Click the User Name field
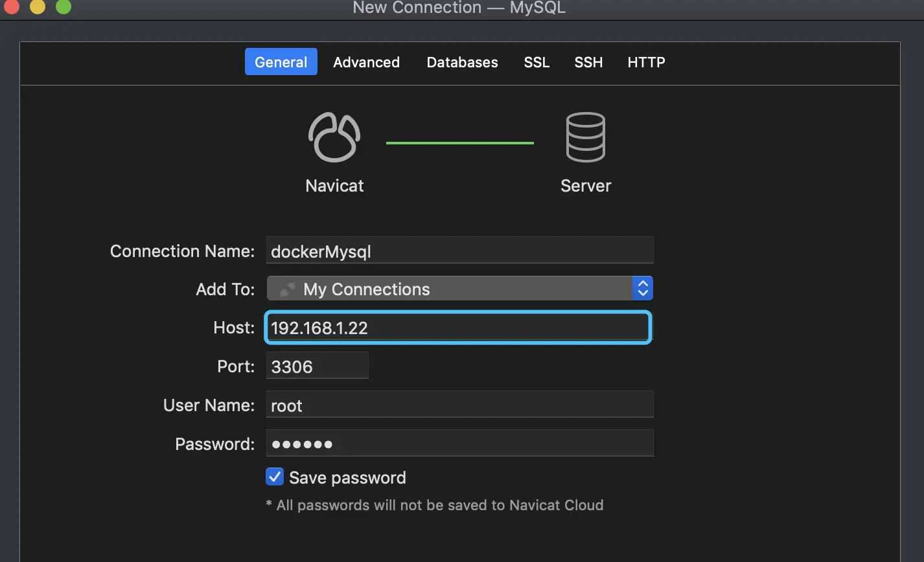 click(x=459, y=405)
